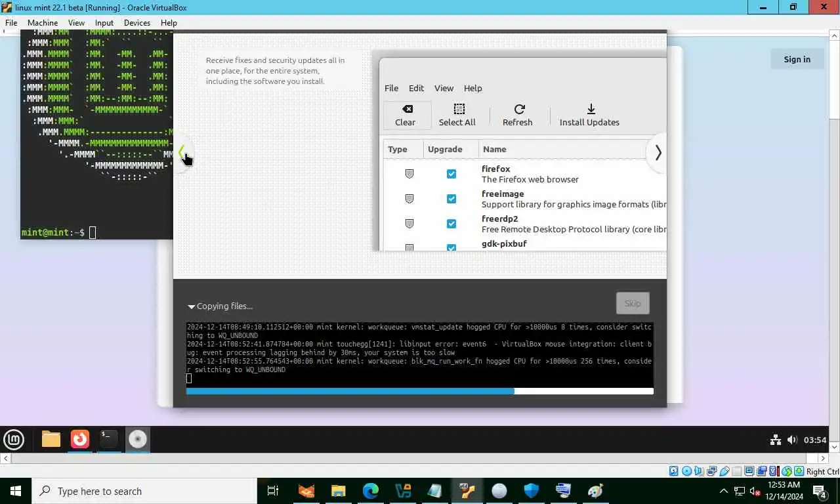Open the Mint panel volume applet
Image resolution: width=840 pixels, height=504 pixels.
coord(792,440)
